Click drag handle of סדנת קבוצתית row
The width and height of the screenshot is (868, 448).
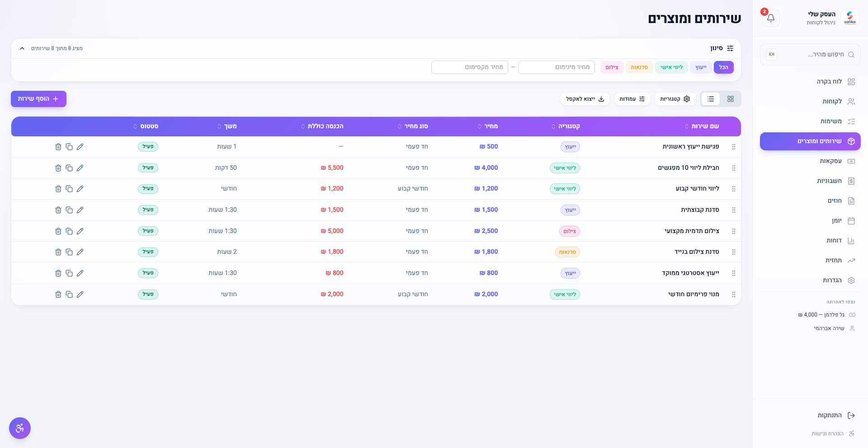click(734, 210)
